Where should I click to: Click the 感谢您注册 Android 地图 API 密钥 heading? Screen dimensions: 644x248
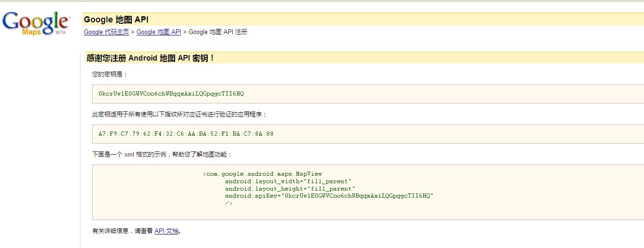[150, 58]
